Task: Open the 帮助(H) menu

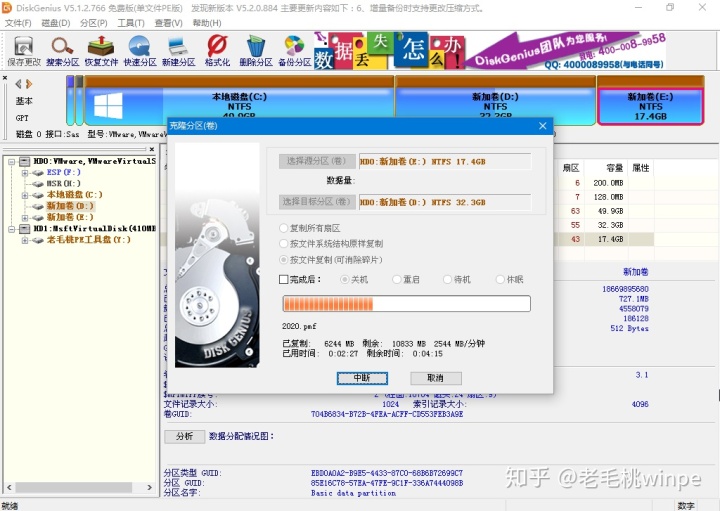Action: pyautogui.click(x=207, y=23)
